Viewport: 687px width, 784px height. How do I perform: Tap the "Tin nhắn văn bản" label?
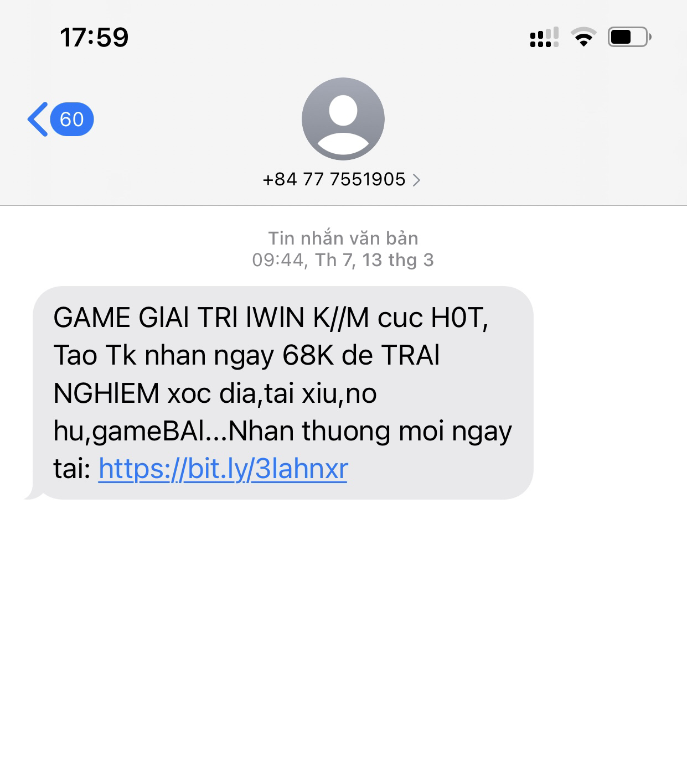coord(343,238)
